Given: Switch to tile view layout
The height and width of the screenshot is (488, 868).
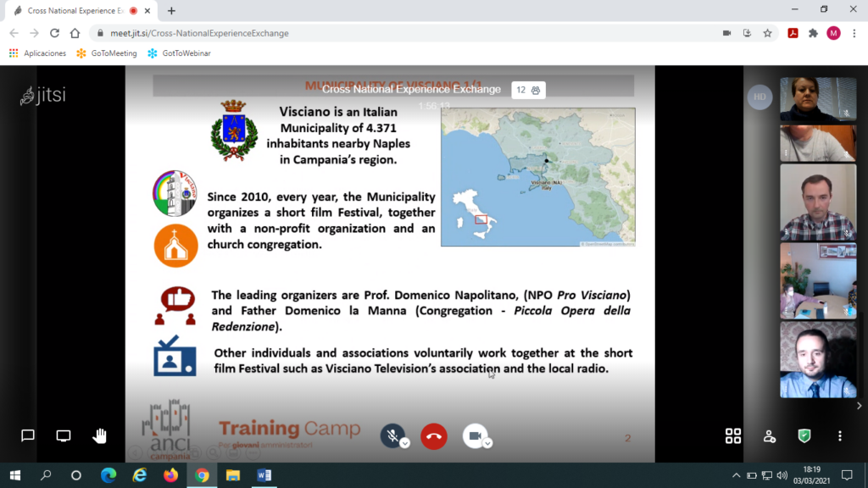Looking at the screenshot, I should click(733, 435).
